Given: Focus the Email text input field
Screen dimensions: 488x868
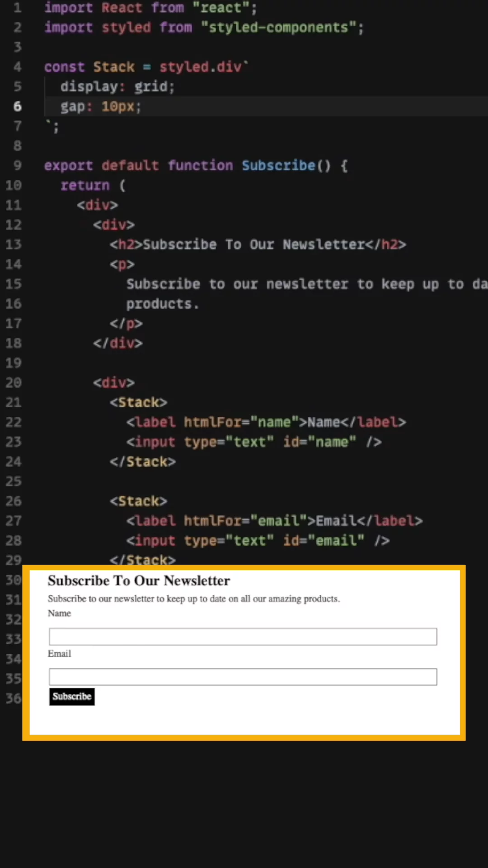Looking at the screenshot, I should 243,677.
